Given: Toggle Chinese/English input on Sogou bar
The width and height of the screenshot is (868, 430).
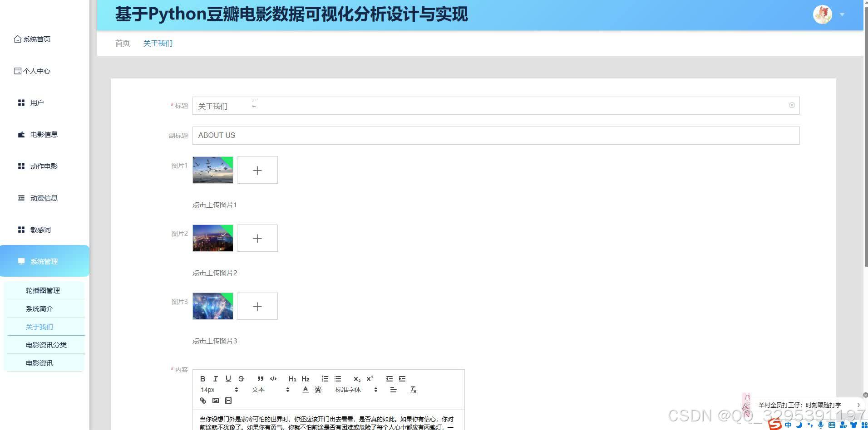Looking at the screenshot, I should (789, 425).
